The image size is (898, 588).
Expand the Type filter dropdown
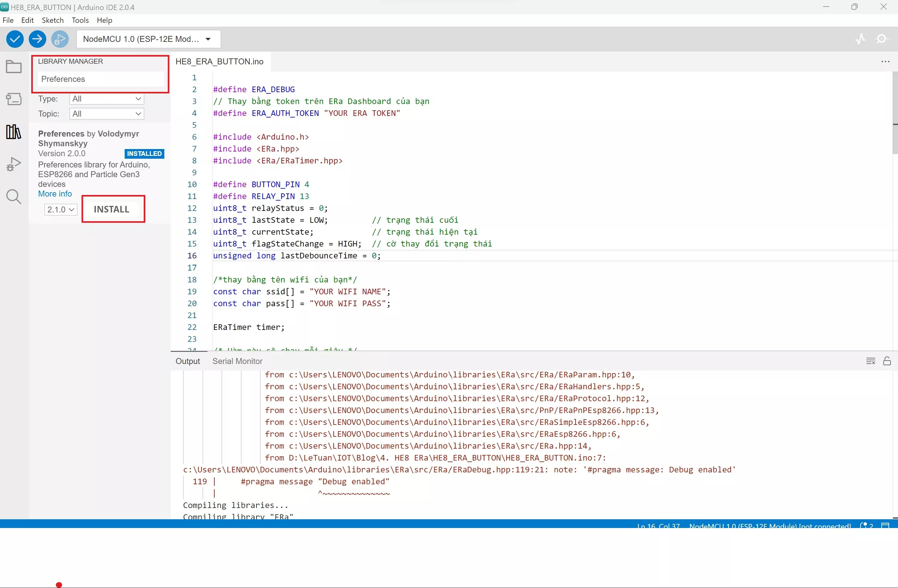click(107, 99)
